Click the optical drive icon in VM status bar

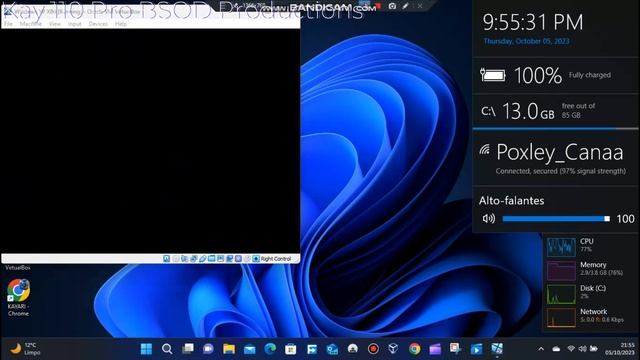pos(176,259)
